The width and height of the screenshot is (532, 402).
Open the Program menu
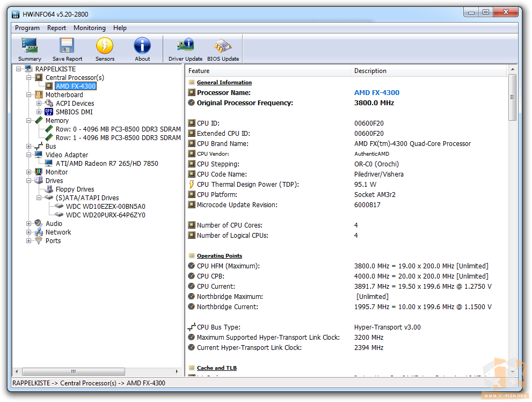27,28
